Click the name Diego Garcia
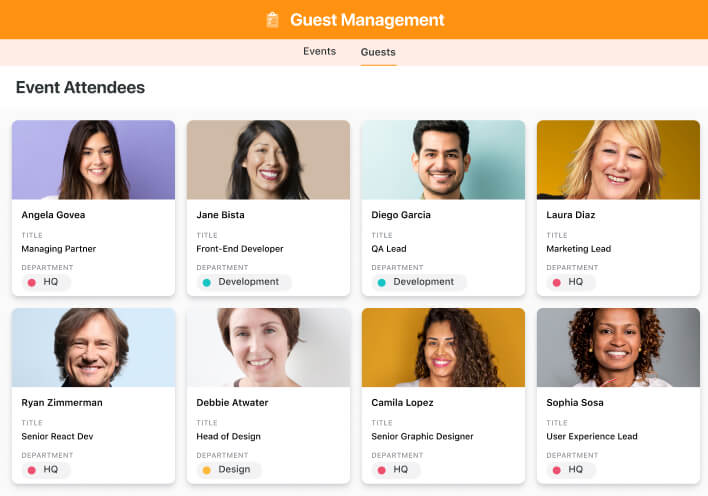Screen dimensions: 708x496 401,215
